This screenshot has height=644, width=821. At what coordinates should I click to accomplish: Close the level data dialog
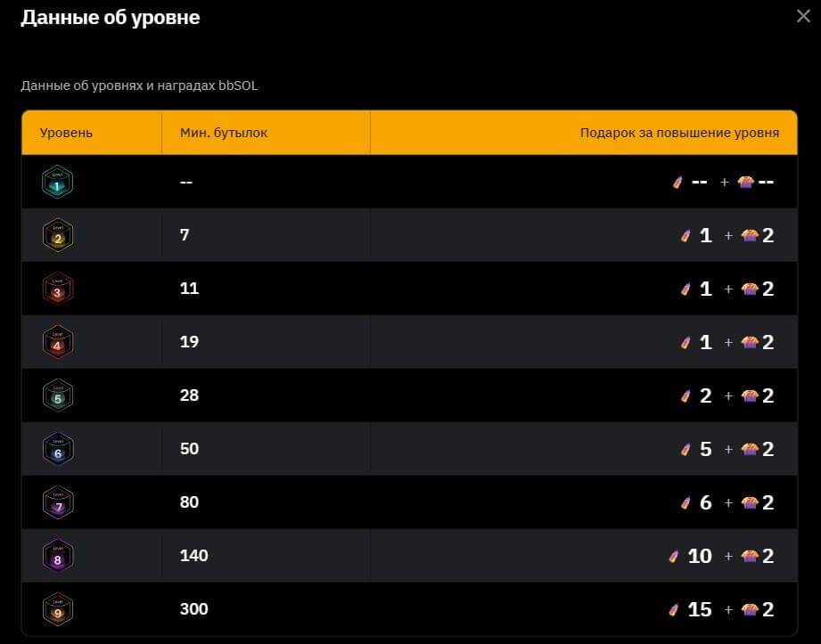pyautogui.click(x=803, y=15)
